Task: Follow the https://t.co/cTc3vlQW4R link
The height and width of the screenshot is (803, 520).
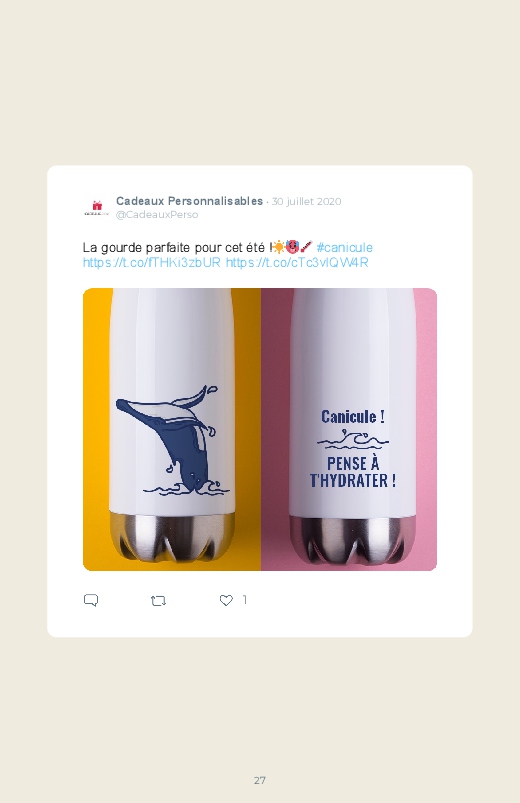Action: point(297,263)
